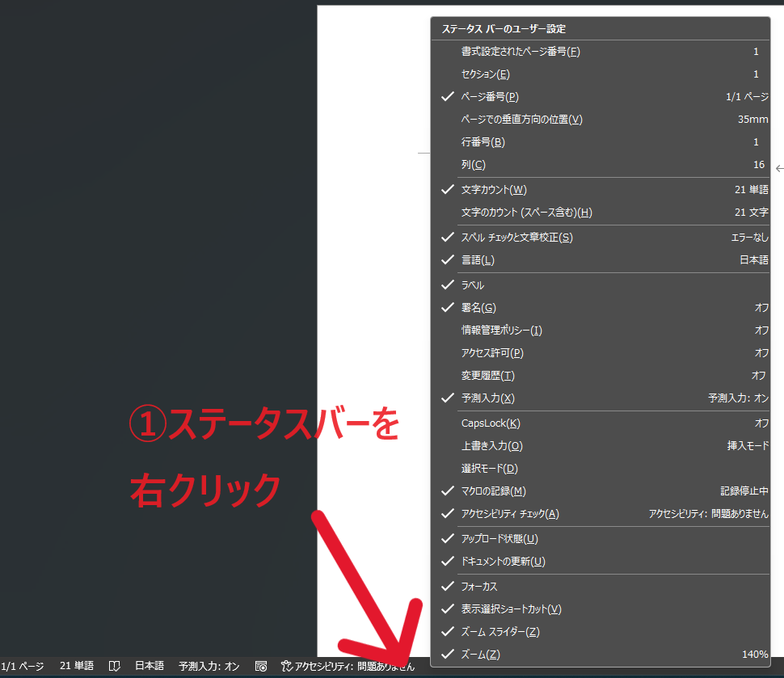Image resolution: width=784 pixels, height=678 pixels.
Task: Click the 日本語 language indicator in status bar
Action: click(x=150, y=666)
